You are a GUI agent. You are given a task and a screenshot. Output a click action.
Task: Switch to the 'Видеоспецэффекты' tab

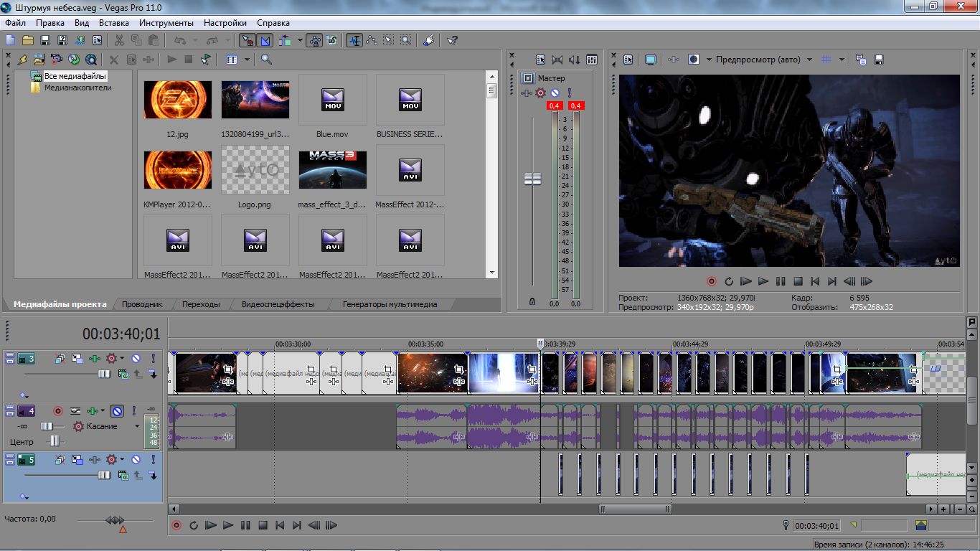coord(278,304)
